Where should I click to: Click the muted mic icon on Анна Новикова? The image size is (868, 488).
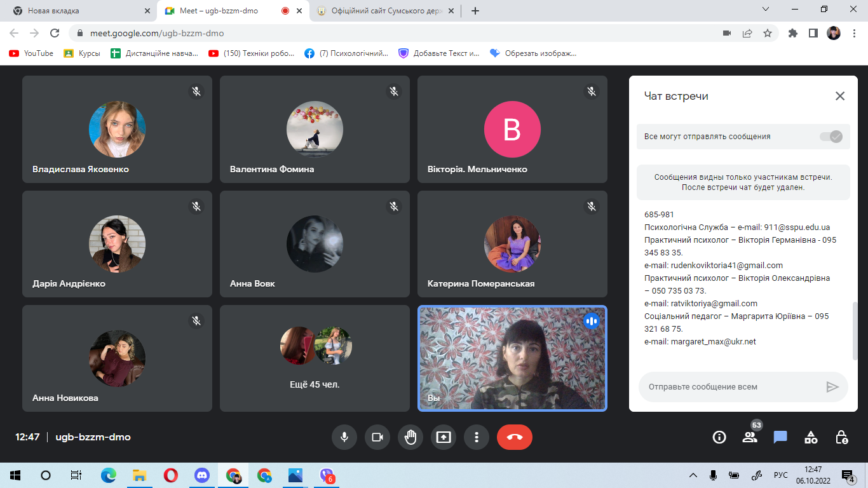click(196, 320)
